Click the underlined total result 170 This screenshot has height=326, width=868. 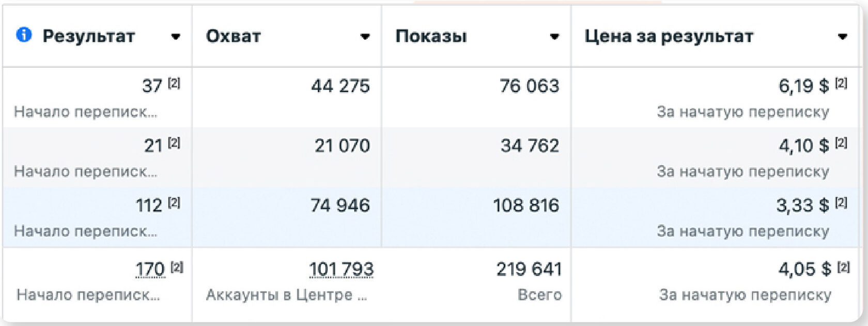tap(150, 269)
